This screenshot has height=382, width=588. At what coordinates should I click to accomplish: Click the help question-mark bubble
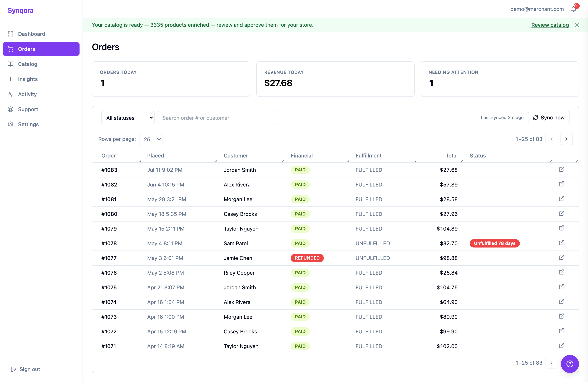point(570,364)
